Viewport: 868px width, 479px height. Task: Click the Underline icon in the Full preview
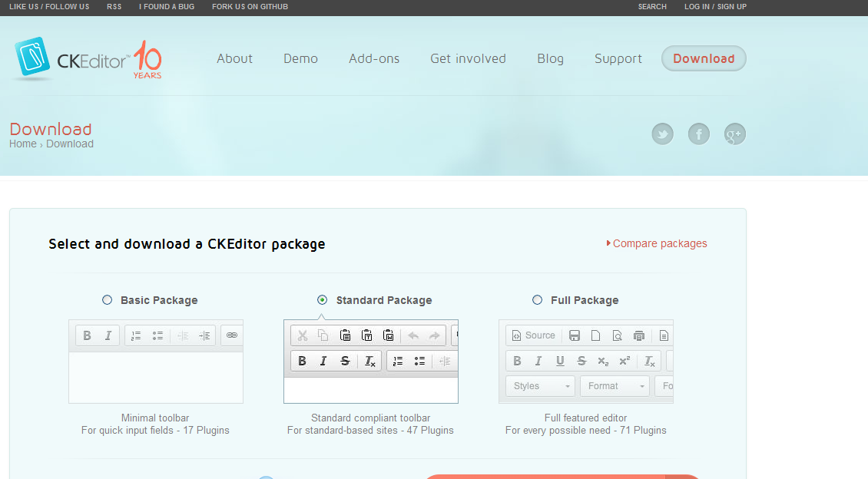coord(560,361)
